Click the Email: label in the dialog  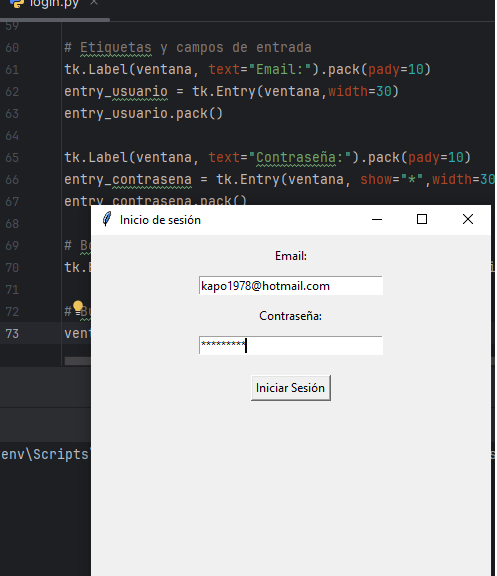pos(291,256)
